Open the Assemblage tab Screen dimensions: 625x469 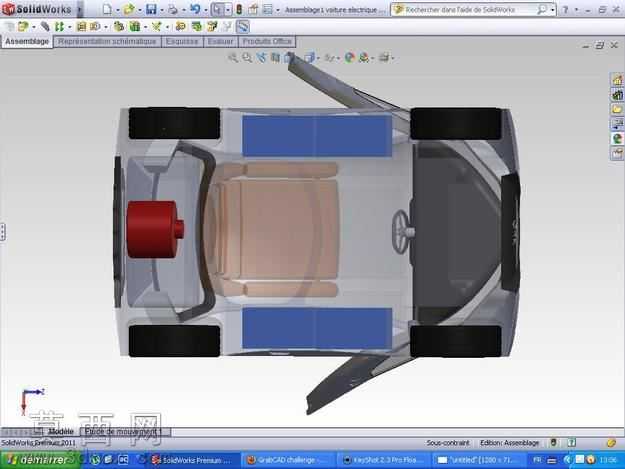[27, 41]
